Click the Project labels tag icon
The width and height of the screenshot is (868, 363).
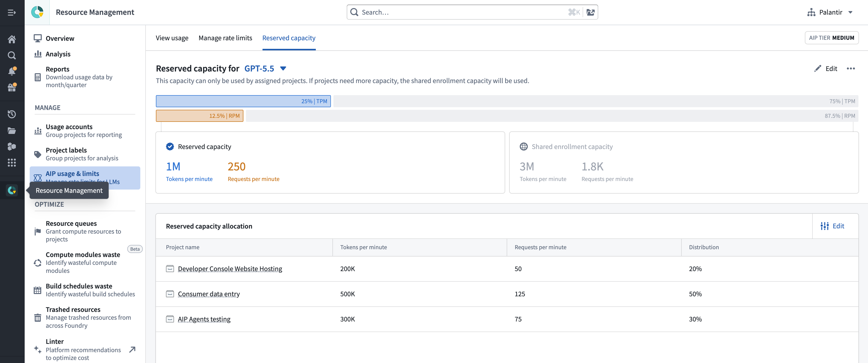pyautogui.click(x=38, y=155)
